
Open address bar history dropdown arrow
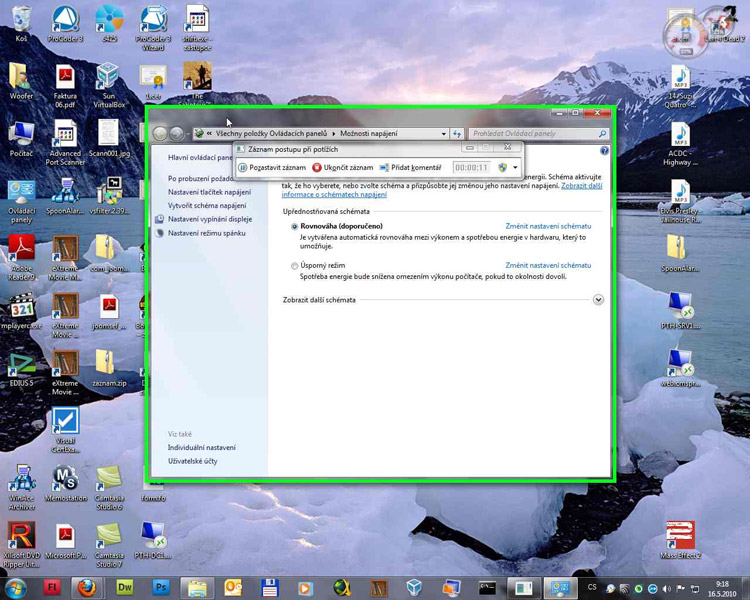(443, 133)
